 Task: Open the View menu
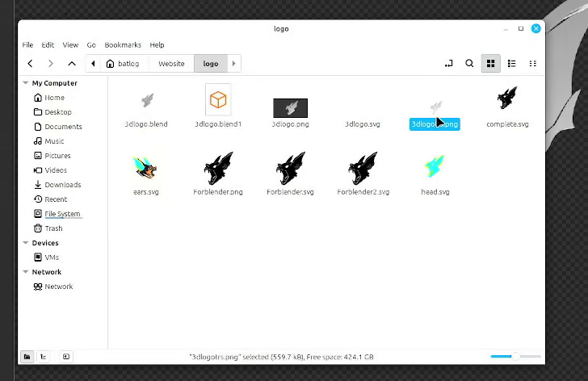pyautogui.click(x=70, y=45)
